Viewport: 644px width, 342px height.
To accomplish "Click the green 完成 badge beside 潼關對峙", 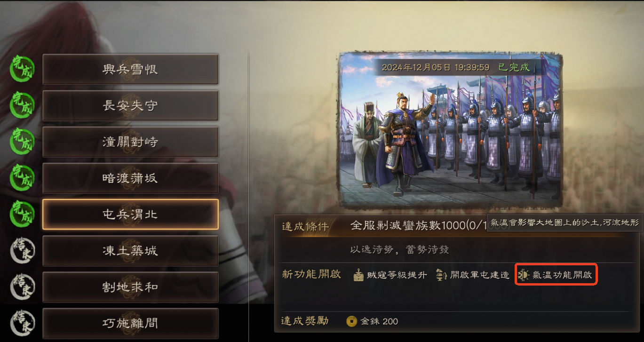I will pos(22,141).
